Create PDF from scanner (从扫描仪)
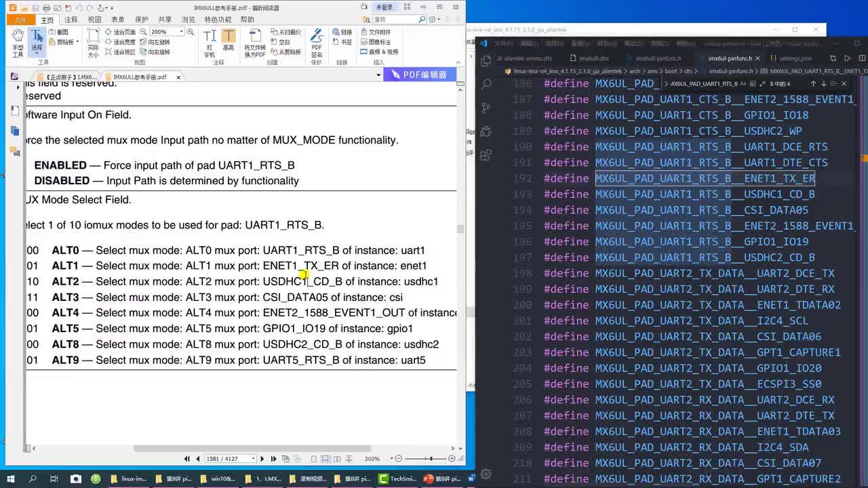Viewport: 868px width, 488px height. click(285, 32)
